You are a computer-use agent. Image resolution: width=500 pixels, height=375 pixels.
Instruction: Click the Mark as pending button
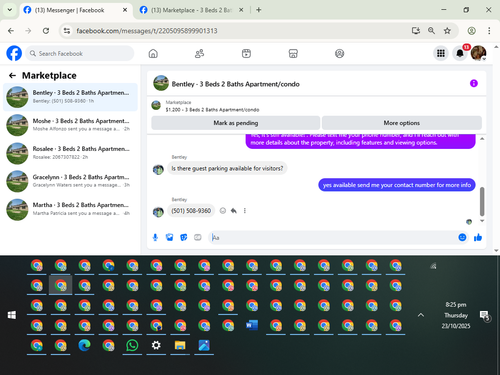(x=236, y=123)
